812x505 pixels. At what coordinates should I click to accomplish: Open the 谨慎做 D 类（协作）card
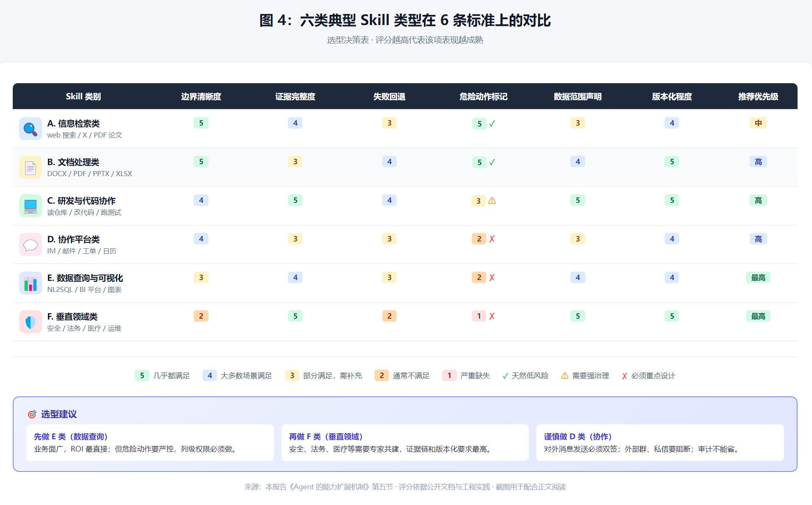pos(660,443)
